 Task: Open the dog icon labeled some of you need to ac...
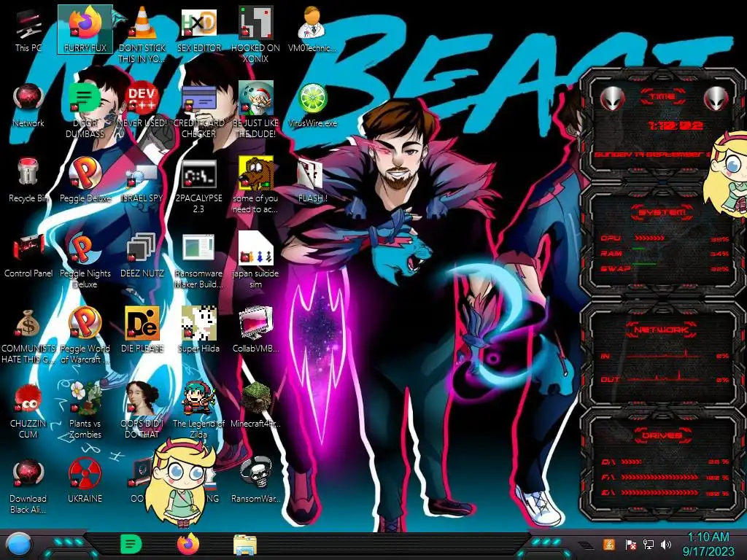pyautogui.click(x=255, y=184)
